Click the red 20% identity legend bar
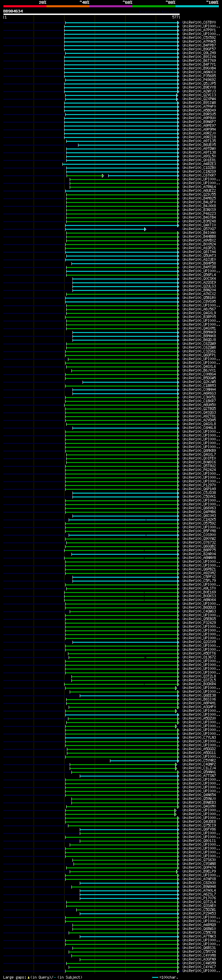This screenshot has width=222, height=980. [25, 6]
